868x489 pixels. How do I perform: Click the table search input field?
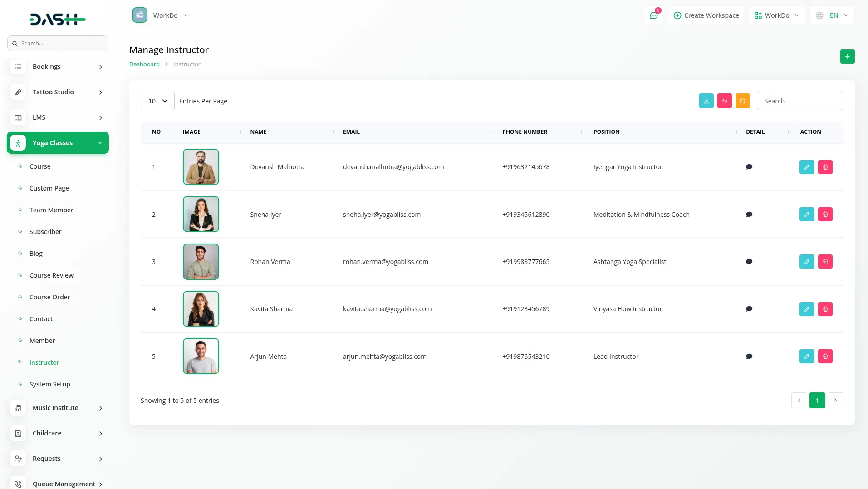[x=799, y=101]
